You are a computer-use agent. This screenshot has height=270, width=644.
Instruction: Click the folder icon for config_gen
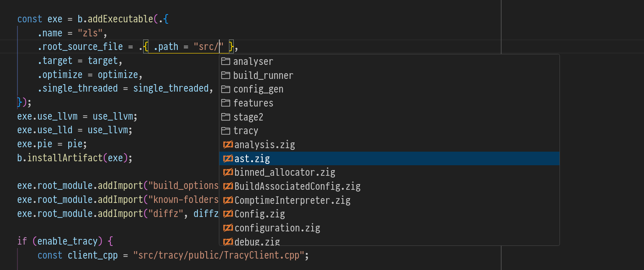tap(225, 89)
